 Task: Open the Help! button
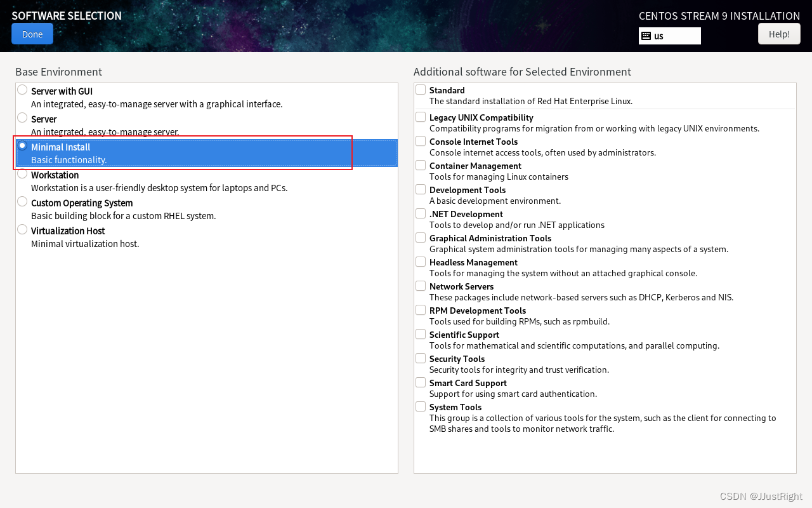[779, 34]
